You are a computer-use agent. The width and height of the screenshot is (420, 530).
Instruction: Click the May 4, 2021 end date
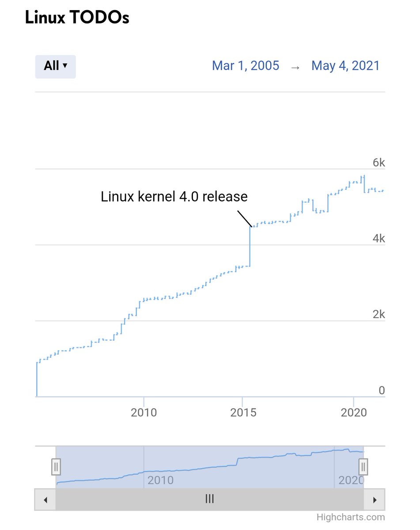pos(345,66)
